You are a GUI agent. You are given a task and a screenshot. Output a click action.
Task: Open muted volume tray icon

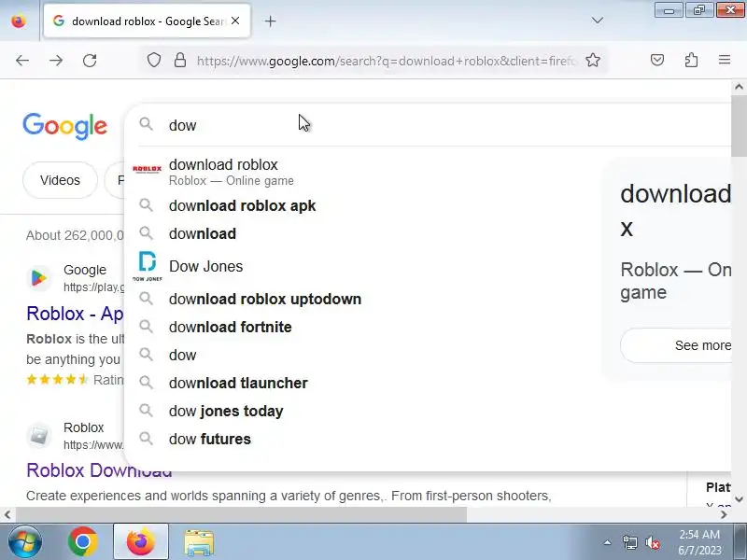click(652, 542)
